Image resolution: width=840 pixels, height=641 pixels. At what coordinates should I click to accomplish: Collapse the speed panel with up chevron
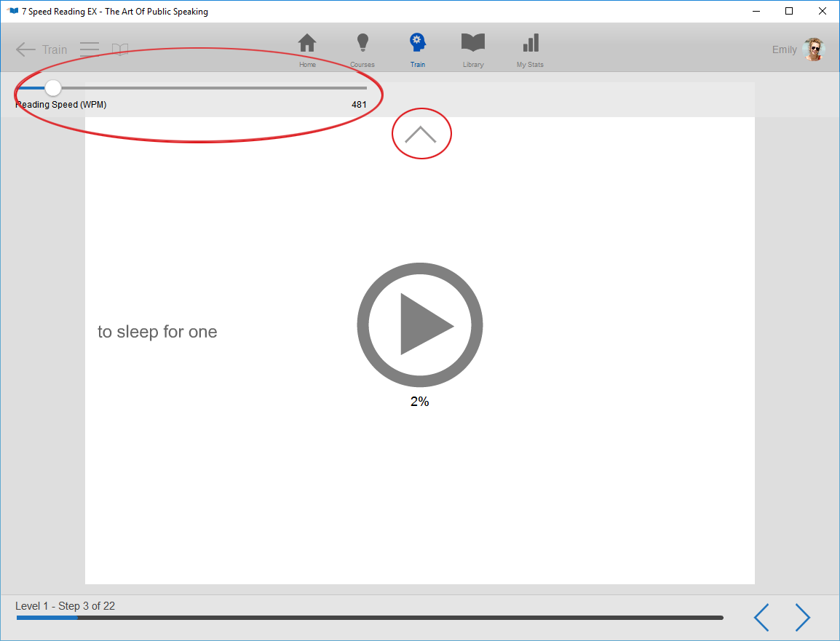(421, 134)
